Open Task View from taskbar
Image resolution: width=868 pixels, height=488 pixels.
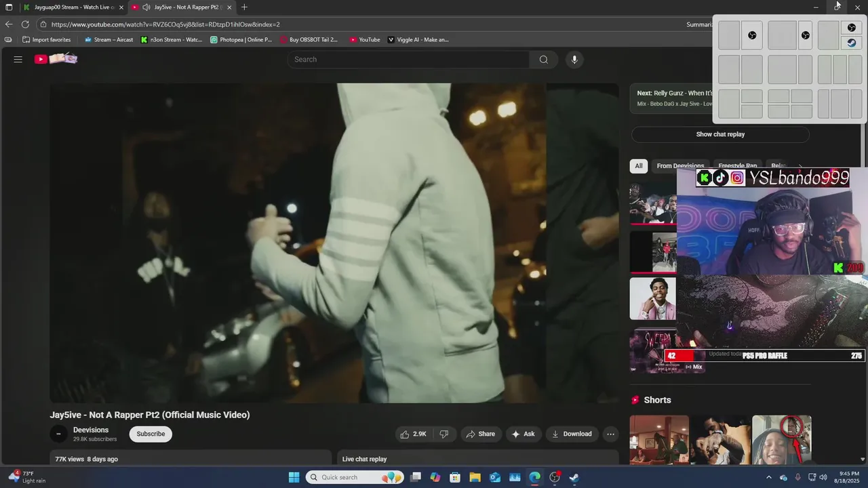point(416,477)
